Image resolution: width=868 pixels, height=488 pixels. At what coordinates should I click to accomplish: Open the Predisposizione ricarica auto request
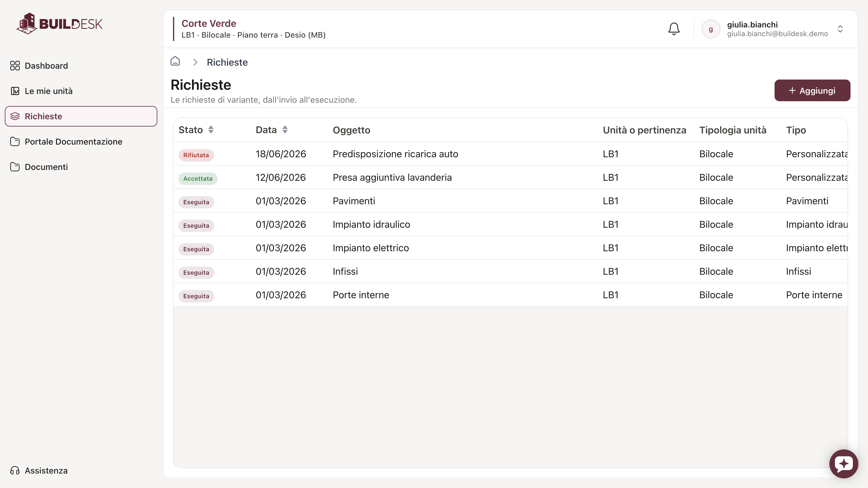point(395,154)
